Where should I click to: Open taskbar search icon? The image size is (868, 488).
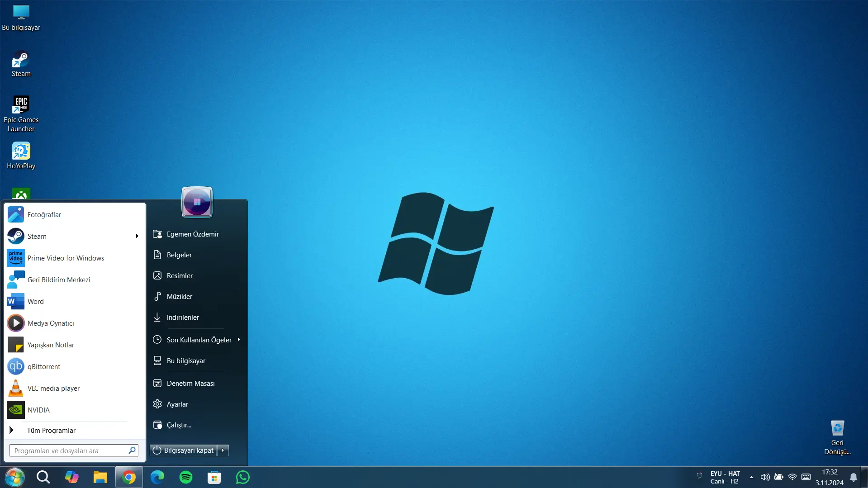pyautogui.click(x=43, y=477)
